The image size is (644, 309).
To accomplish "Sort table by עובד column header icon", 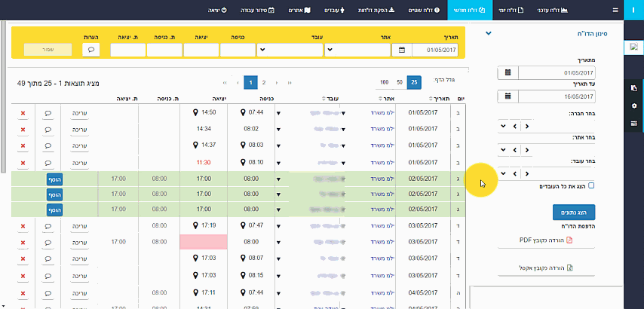I will click(325, 98).
